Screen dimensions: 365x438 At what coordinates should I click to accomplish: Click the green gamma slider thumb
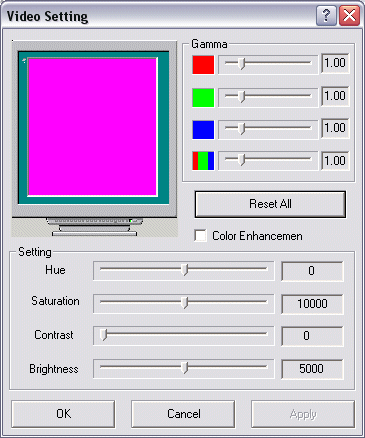click(x=242, y=96)
